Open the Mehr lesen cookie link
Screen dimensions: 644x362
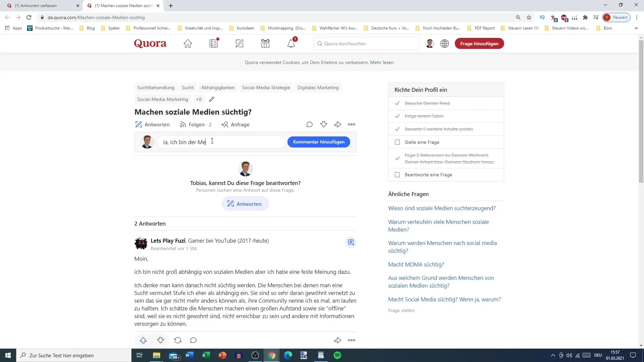(382, 62)
